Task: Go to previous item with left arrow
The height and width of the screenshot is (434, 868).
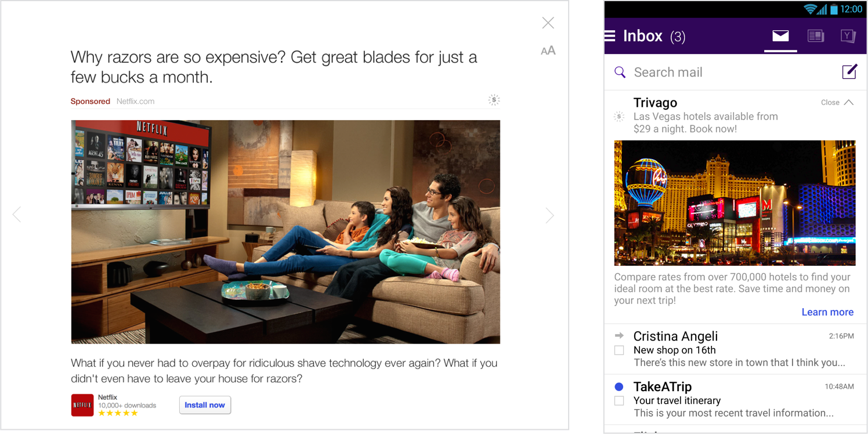Action: click(x=17, y=215)
